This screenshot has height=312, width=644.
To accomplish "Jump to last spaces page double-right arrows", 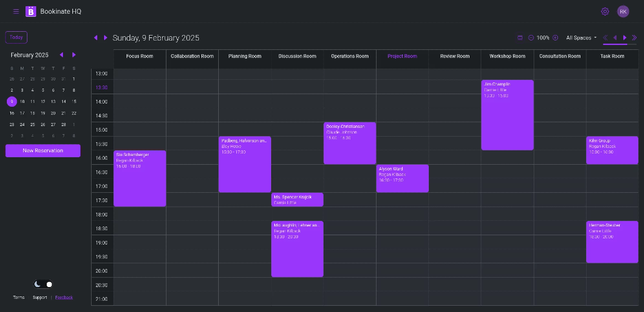I will click(x=634, y=38).
